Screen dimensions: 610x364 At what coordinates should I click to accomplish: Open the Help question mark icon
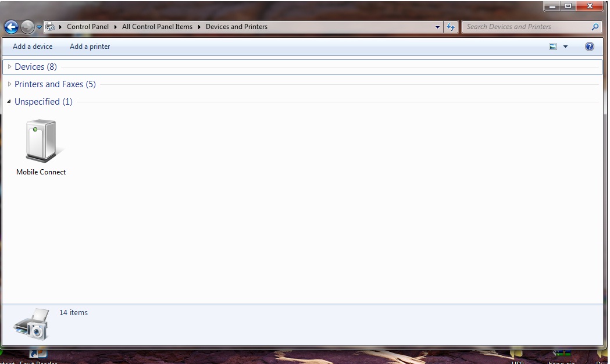(x=589, y=47)
